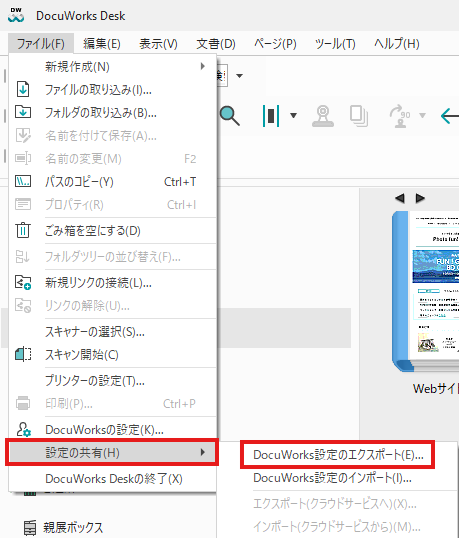Open the ヘルプ(H) menu
This screenshot has width=459, height=538.
tap(397, 44)
